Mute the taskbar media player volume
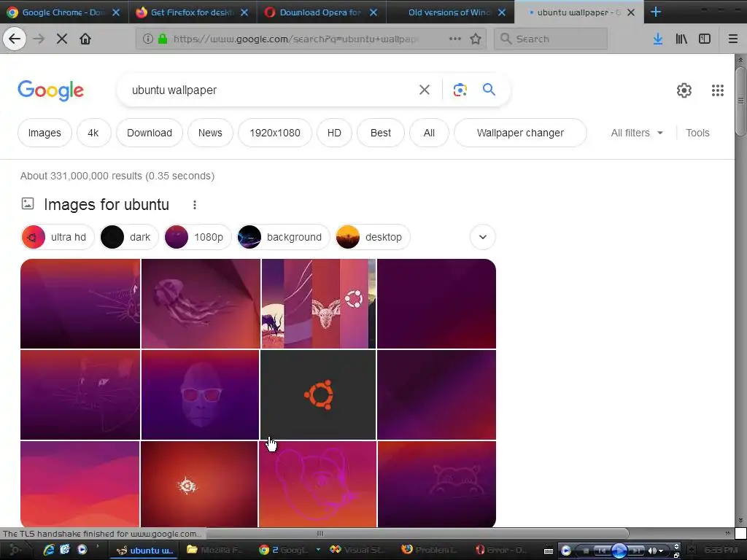This screenshot has height=560, width=747. [x=652, y=551]
